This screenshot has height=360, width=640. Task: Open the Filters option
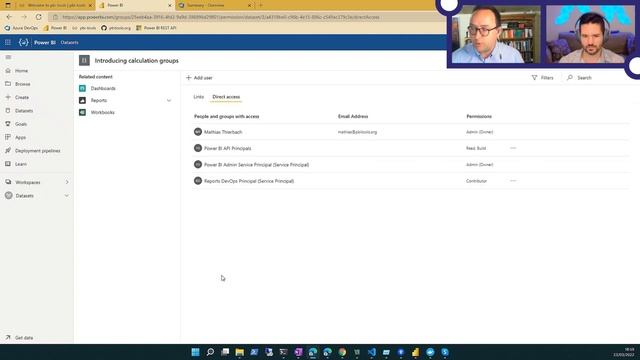point(542,78)
